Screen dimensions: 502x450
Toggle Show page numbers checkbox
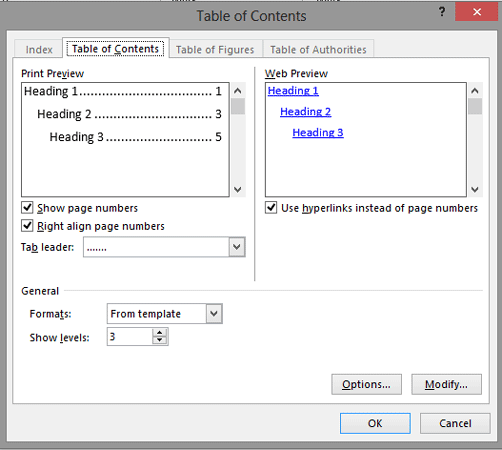[x=27, y=208]
